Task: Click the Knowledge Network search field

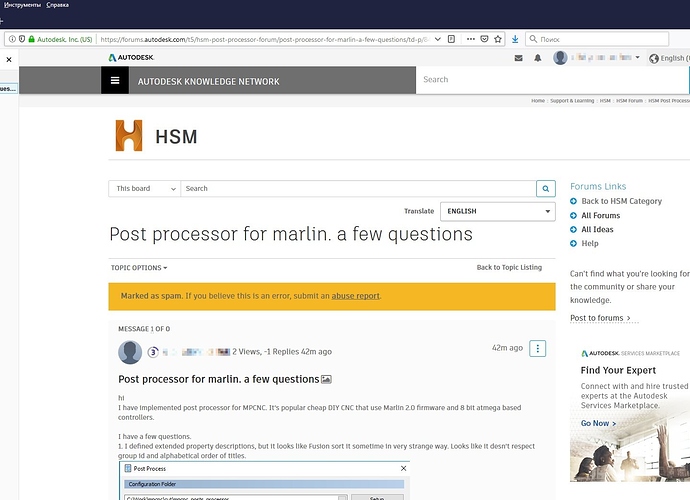Action: coord(550,80)
